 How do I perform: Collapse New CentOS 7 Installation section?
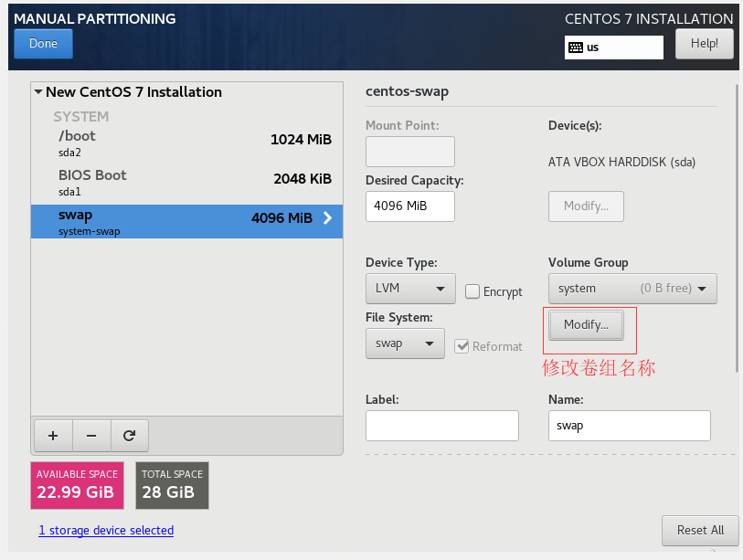38,91
